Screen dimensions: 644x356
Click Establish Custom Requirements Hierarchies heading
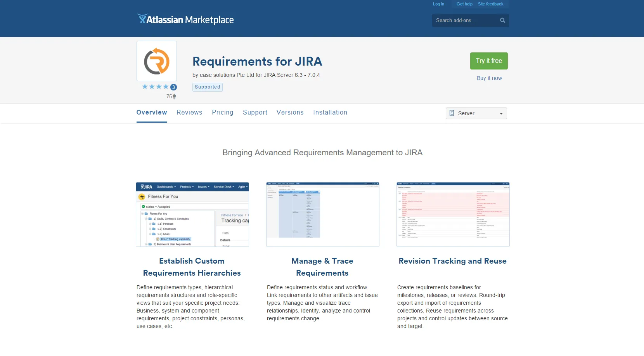(192, 267)
